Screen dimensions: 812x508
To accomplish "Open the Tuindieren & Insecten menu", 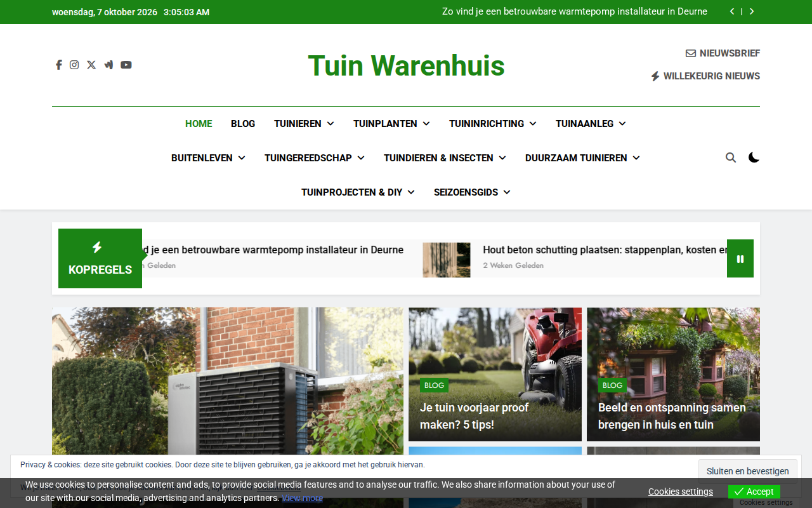I will (438, 158).
